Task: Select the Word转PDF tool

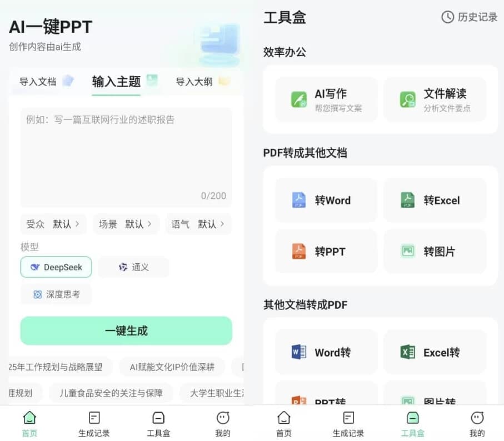Action: 326,352
